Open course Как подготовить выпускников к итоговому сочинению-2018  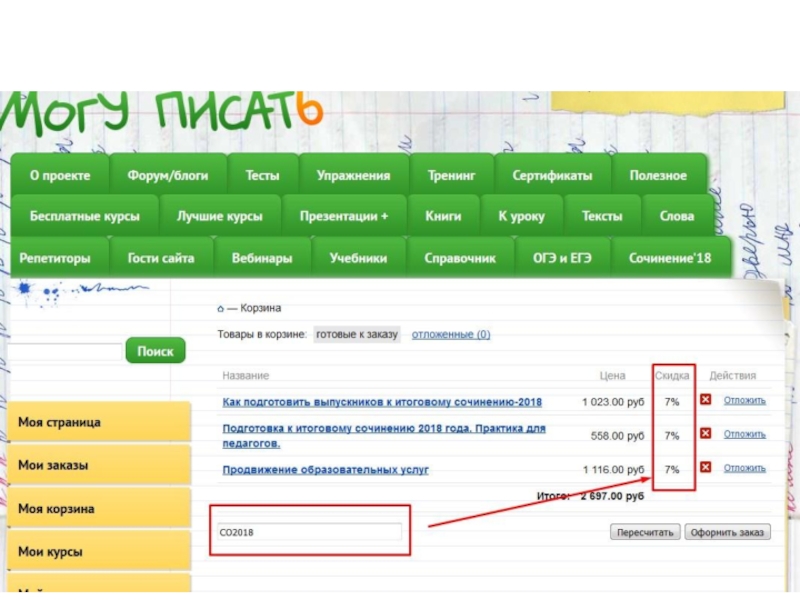pyautogui.click(x=382, y=402)
